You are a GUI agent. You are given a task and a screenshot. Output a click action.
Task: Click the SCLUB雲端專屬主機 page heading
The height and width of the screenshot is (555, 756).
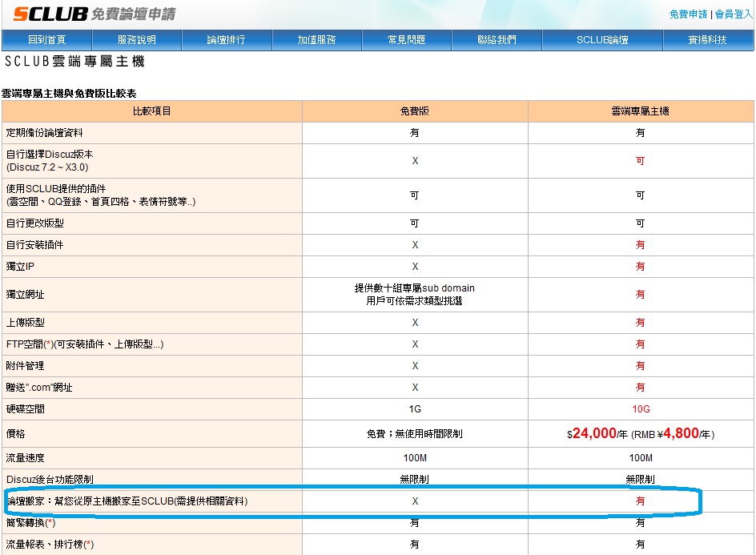74,61
